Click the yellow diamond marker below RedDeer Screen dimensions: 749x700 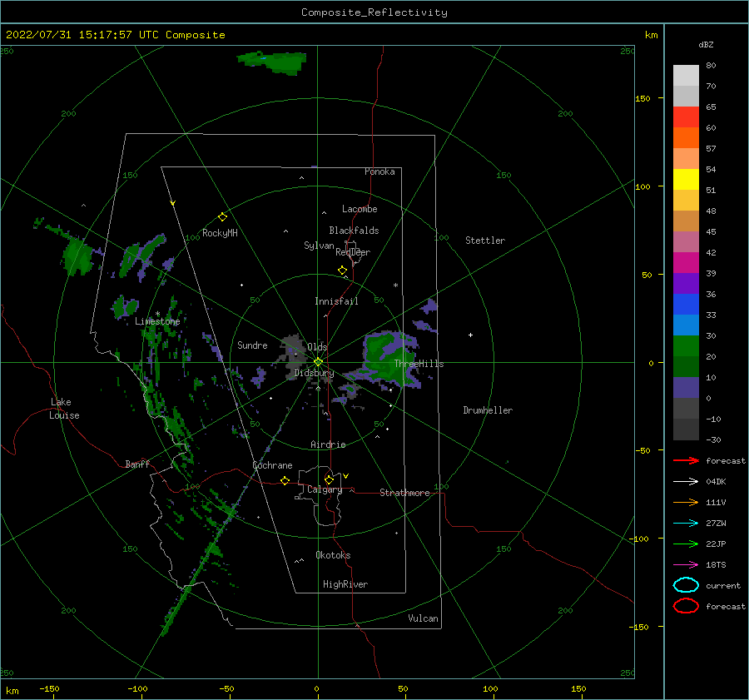pyautogui.click(x=342, y=271)
